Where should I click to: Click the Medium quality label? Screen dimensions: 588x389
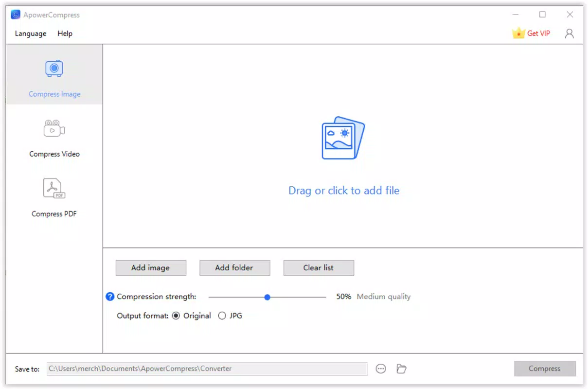(384, 297)
